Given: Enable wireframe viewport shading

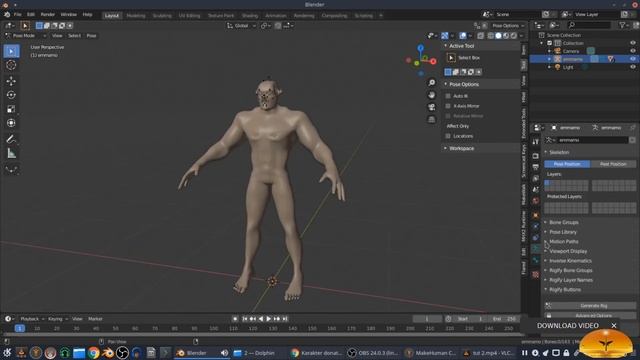Looking at the screenshot, I should pos(491,36).
